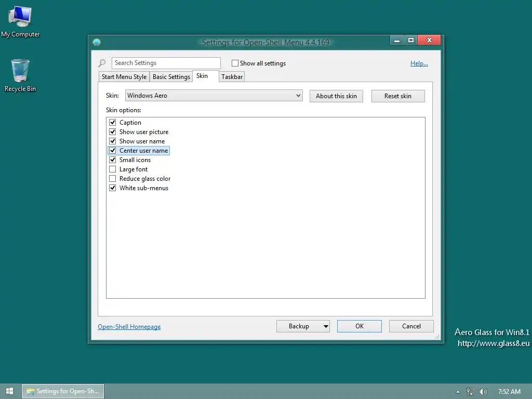
Task: Open the Help... link
Action: pos(419,63)
